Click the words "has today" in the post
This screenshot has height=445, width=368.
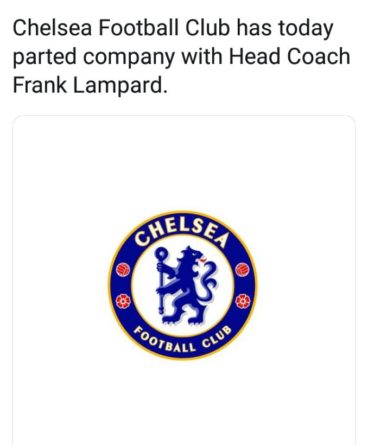coord(285,28)
